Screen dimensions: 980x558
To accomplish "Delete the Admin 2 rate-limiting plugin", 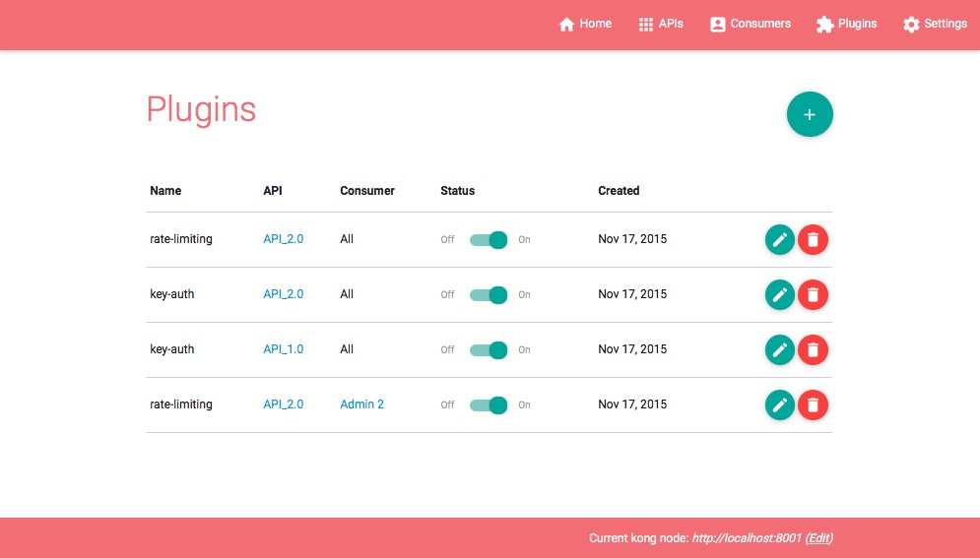I will click(x=813, y=404).
